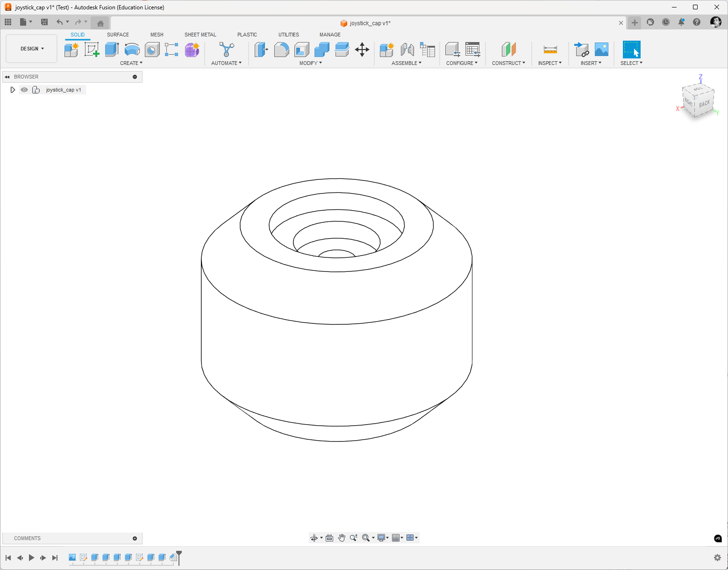The height and width of the screenshot is (570, 728).
Task: Select the New Component tool in Create
Action: click(x=71, y=50)
